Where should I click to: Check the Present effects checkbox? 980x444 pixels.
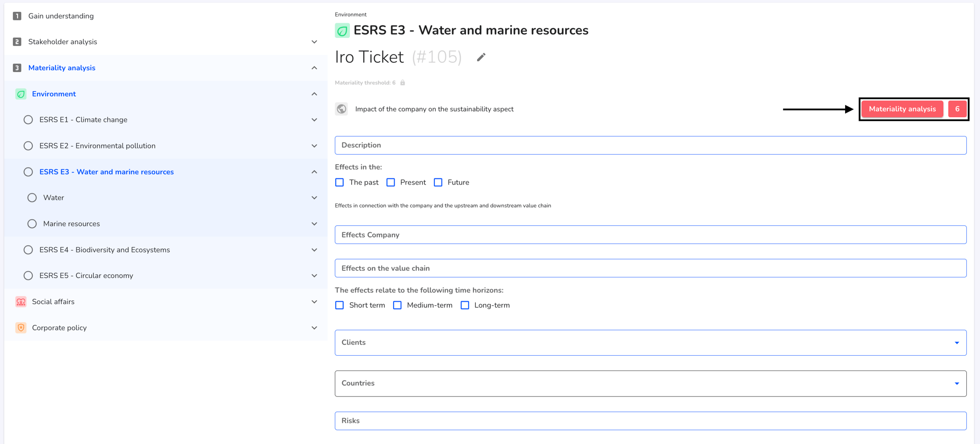tap(391, 183)
